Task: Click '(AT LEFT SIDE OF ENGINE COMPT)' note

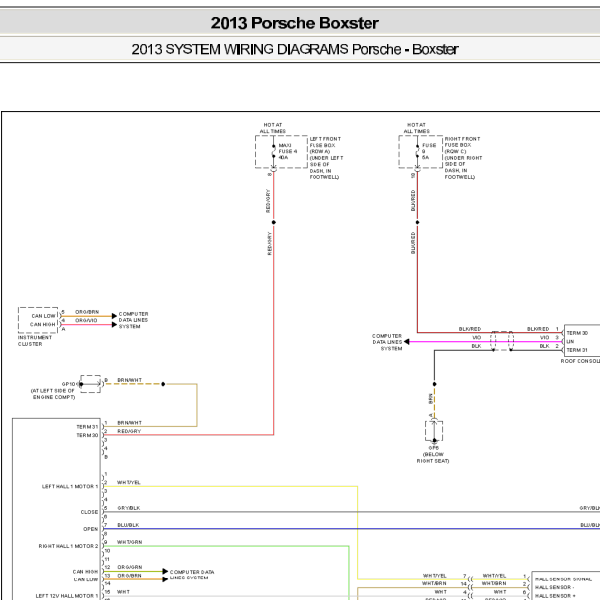Action: (x=53, y=394)
